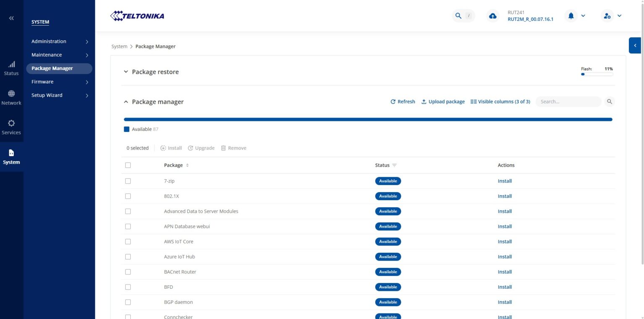This screenshot has width=644, height=319.
Task: Click Refresh package list
Action: point(402,102)
